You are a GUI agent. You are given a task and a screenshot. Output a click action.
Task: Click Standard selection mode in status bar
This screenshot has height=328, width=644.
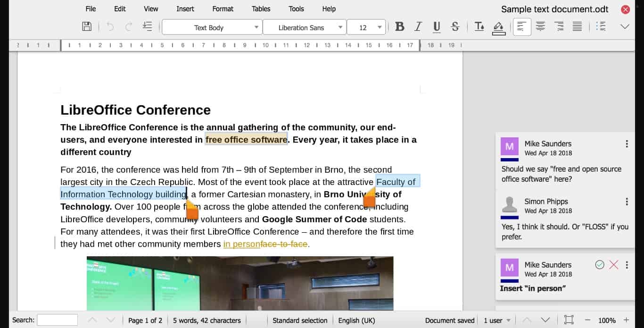pyautogui.click(x=300, y=320)
